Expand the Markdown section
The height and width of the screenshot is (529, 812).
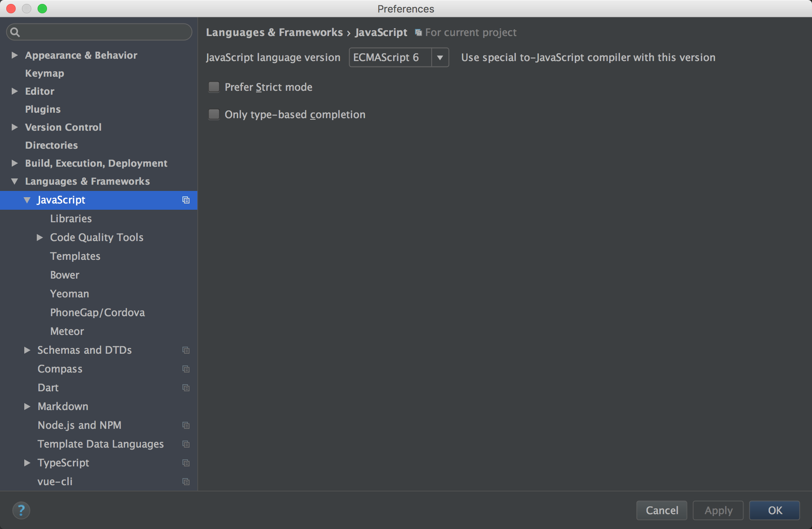coord(28,407)
